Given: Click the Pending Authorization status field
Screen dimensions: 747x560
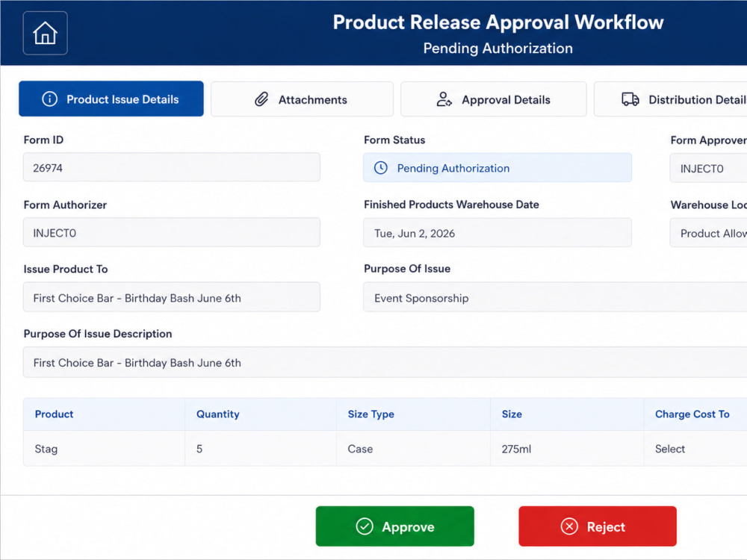Looking at the screenshot, I should pos(498,167).
